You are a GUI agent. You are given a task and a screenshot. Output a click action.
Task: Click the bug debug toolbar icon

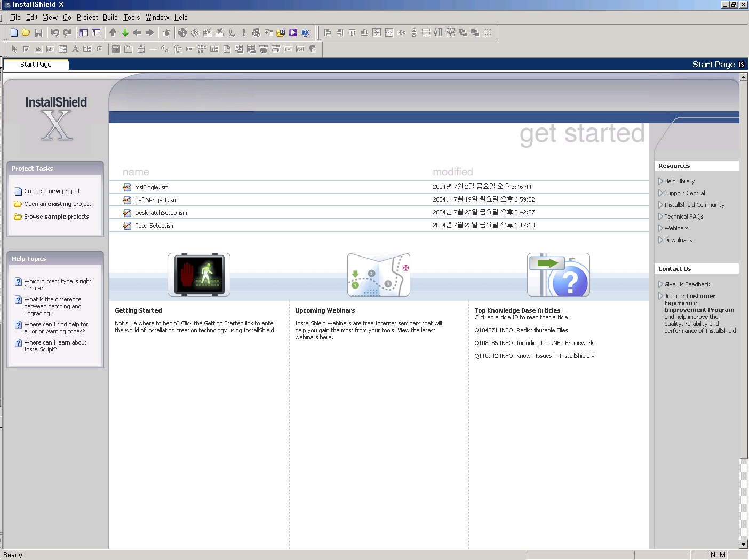[x=166, y=33]
